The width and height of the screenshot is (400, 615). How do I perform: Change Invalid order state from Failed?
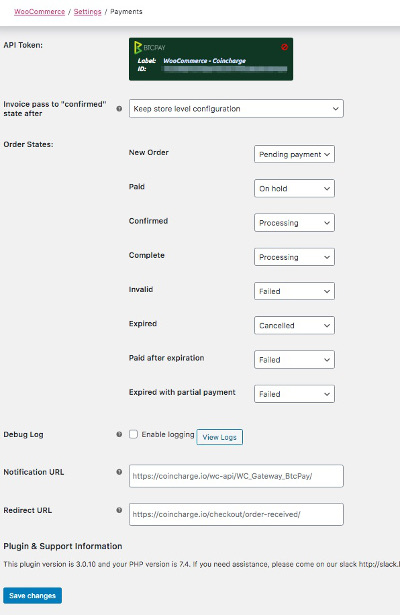coord(294,291)
